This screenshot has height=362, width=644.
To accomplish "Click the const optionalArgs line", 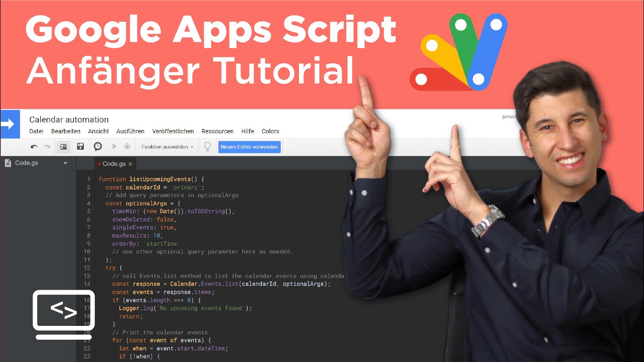I will pos(143,203).
